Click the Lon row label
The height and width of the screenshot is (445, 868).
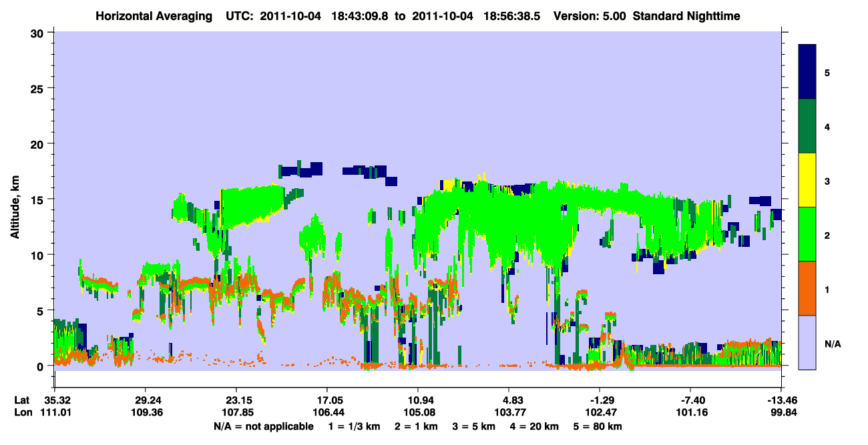(22, 412)
